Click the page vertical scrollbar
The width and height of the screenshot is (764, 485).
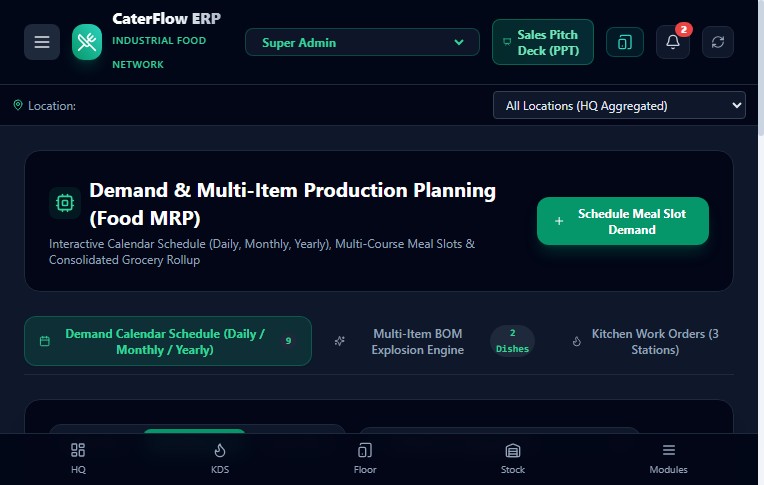coord(761,68)
